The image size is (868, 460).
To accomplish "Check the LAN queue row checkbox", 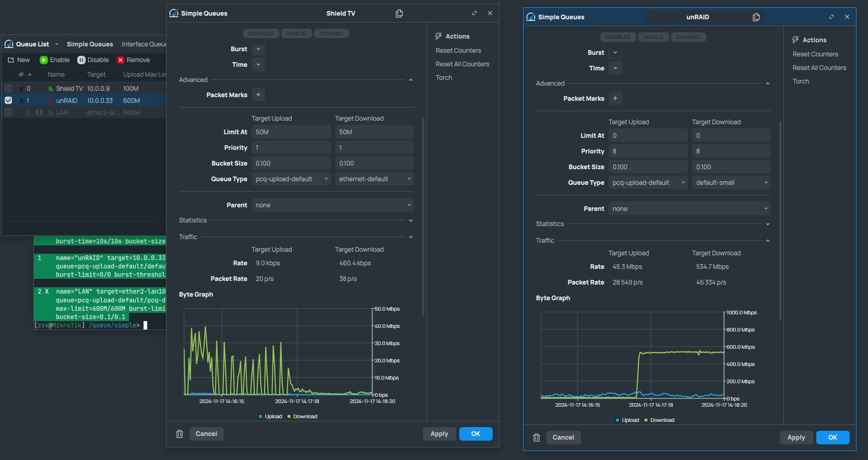I will [x=8, y=112].
